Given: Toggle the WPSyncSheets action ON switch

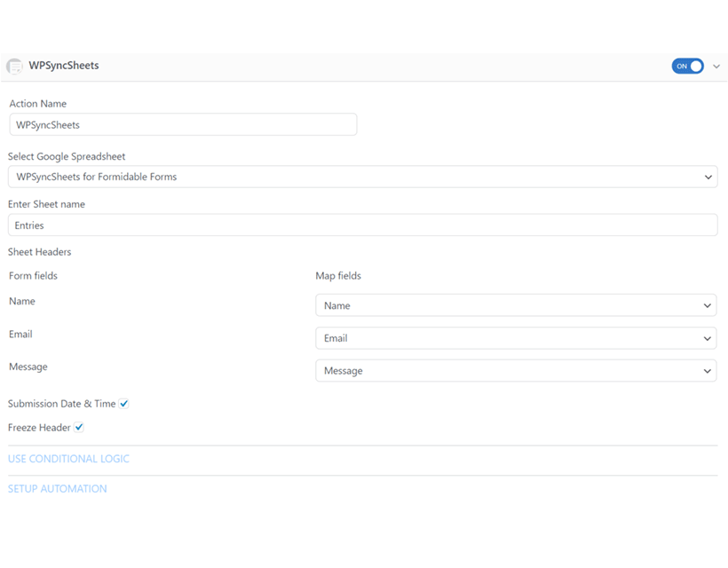Looking at the screenshot, I should 688,66.
